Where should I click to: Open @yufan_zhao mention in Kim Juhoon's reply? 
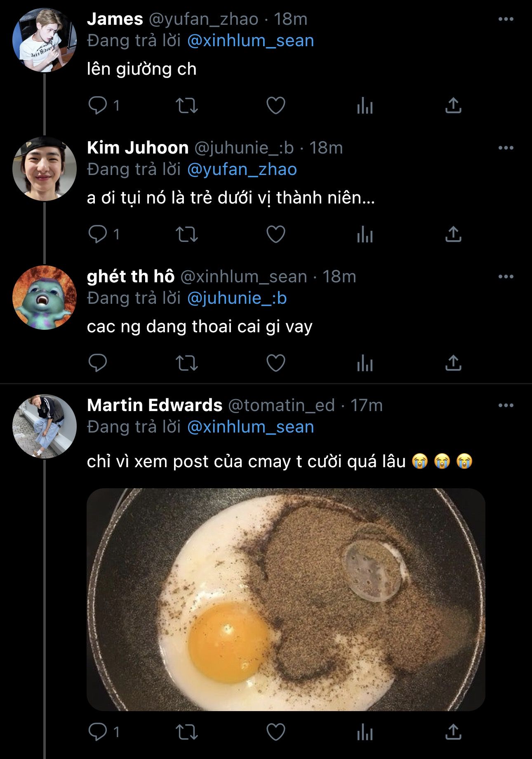pyautogui.click(x=242, y=169)
